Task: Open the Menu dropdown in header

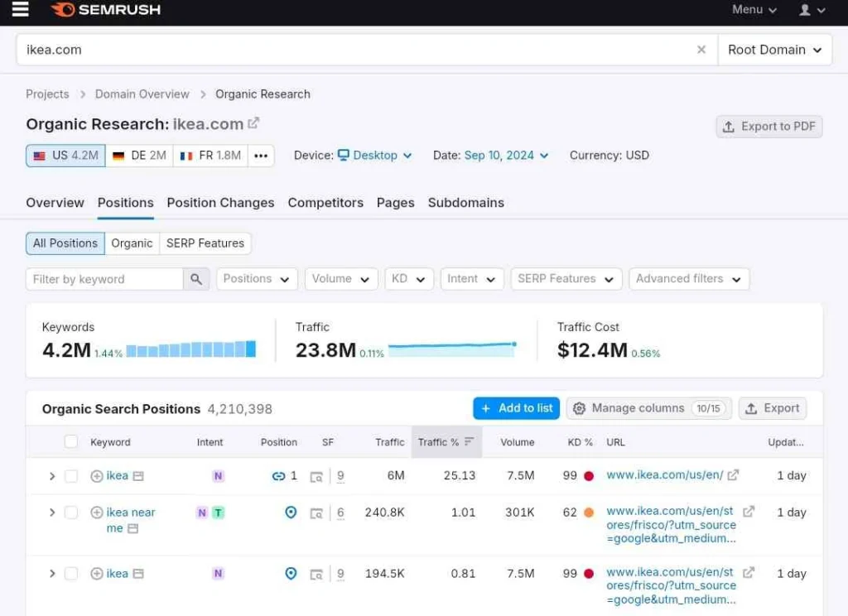Action: click(754, 10)
